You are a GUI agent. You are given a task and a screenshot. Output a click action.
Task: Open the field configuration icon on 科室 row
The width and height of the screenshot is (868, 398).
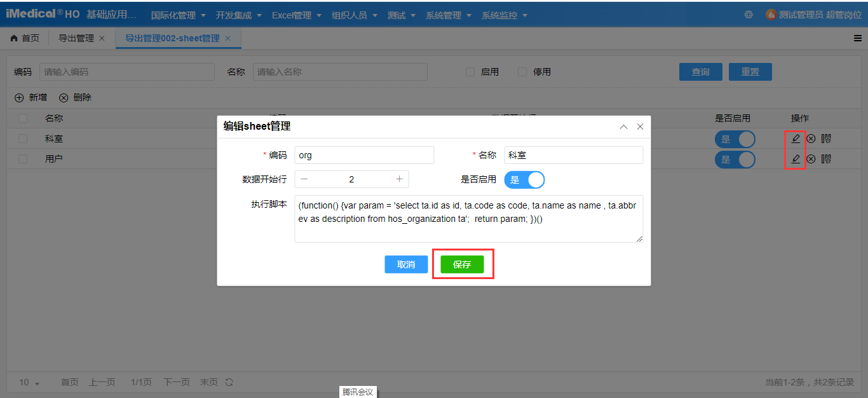(x=825, y=139)
